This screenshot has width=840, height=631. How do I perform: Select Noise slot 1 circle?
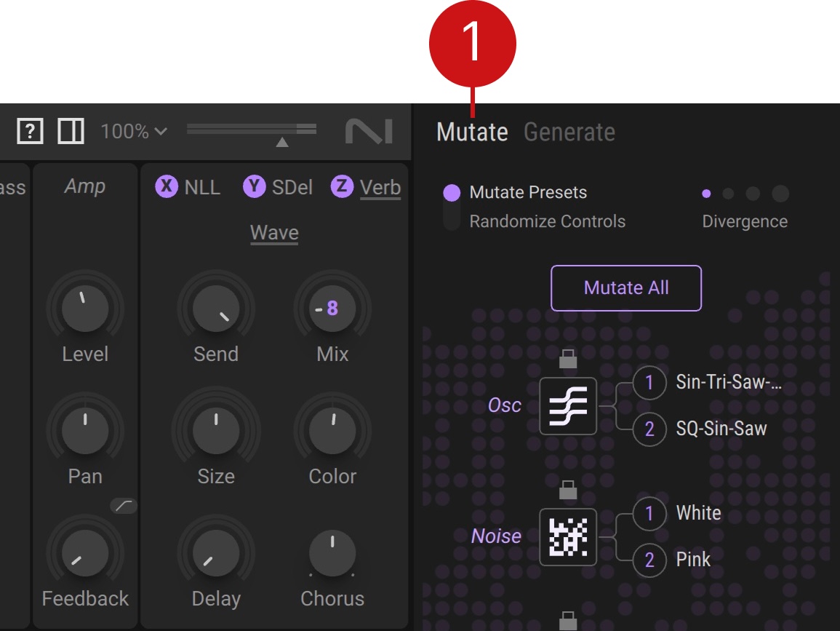tap(649, 514)
